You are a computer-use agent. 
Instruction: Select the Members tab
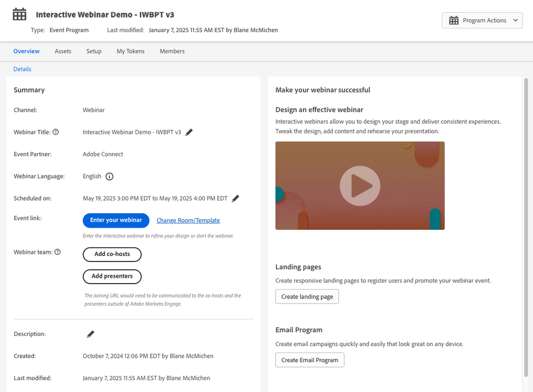(x=172, y=51)
